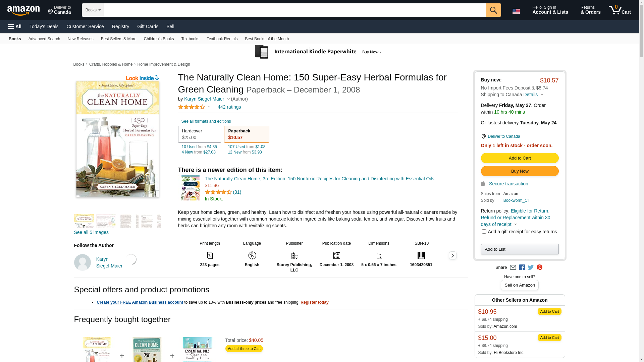Viewport: 644px width, 362px height.
Task: Share on Pinterest icon
Action: click(539, 267)
